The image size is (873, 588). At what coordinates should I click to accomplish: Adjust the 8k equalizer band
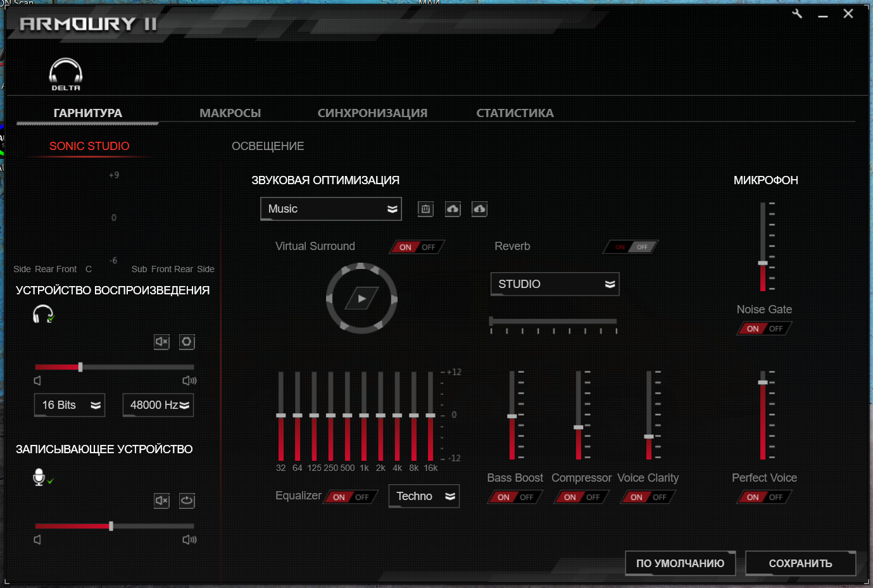point(414,416)
